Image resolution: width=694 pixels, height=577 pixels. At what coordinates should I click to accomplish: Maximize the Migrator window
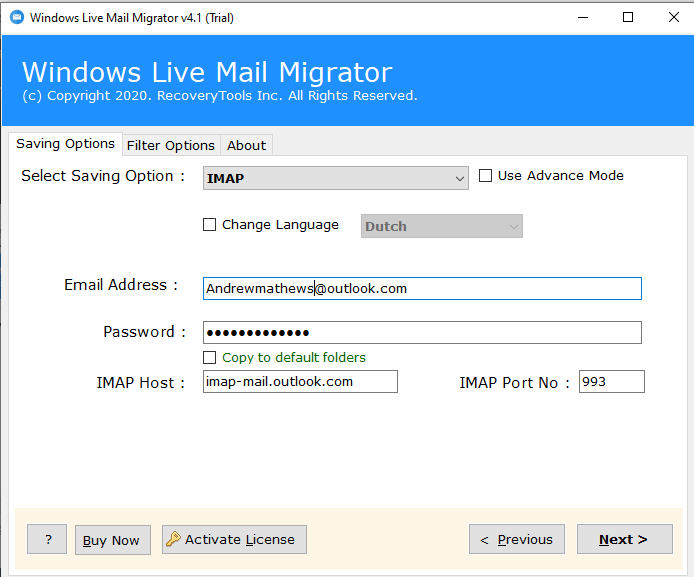[628, 18]
